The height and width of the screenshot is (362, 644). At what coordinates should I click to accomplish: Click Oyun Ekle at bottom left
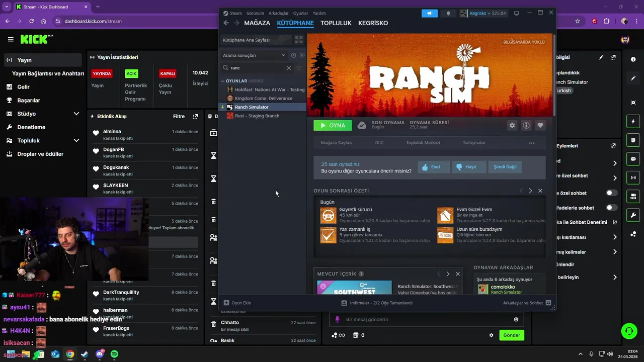pos(237,303)
